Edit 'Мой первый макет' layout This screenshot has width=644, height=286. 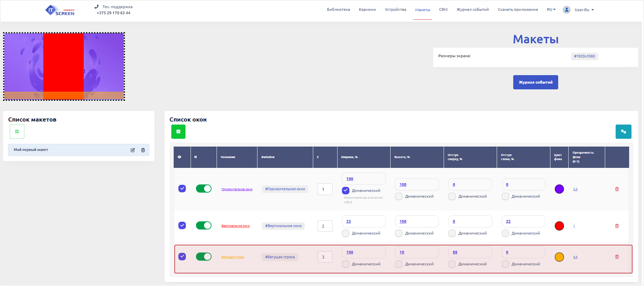pyautogui.click(x=133, y=150)
